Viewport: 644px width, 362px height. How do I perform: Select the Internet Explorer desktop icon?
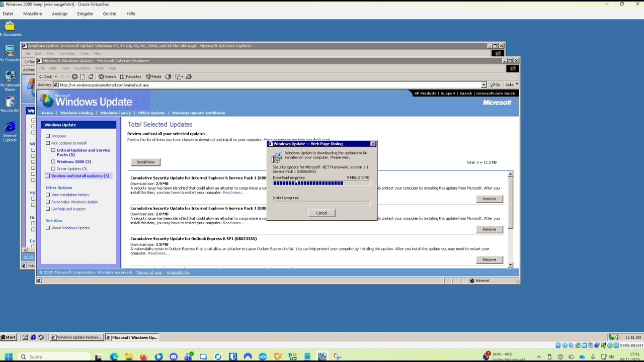[x=10, y=132]
